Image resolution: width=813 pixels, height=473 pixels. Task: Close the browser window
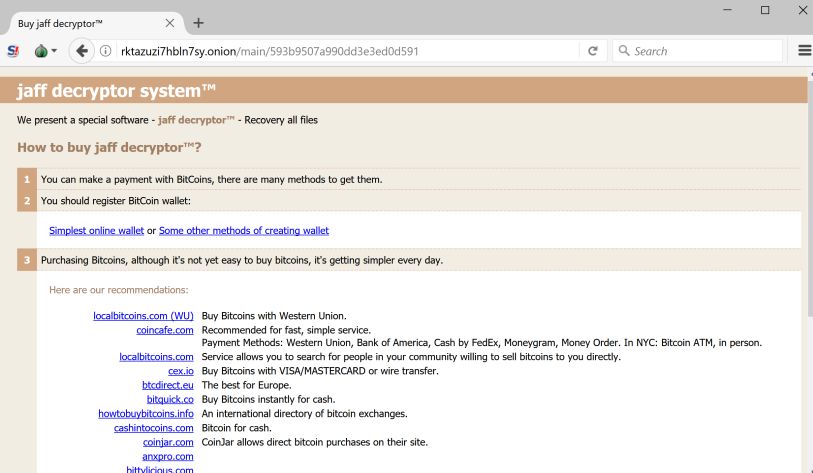pos(802,10)
